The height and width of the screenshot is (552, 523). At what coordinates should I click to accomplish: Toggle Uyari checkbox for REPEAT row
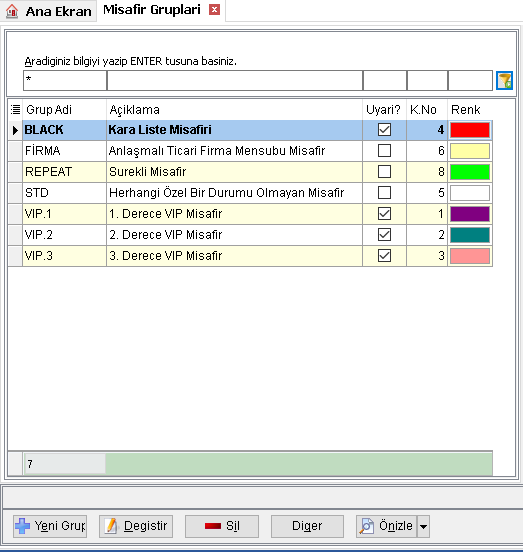point(384,172)
